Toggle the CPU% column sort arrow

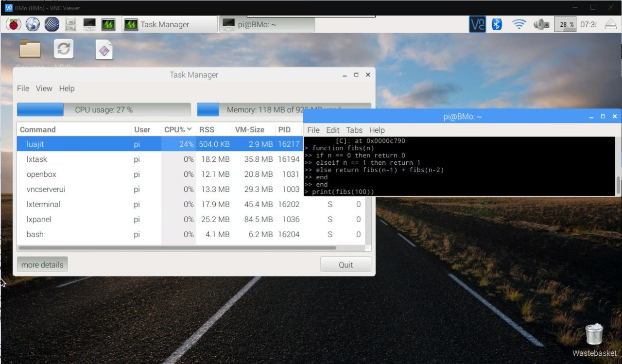pyautogui.click(x=189, y=129)
